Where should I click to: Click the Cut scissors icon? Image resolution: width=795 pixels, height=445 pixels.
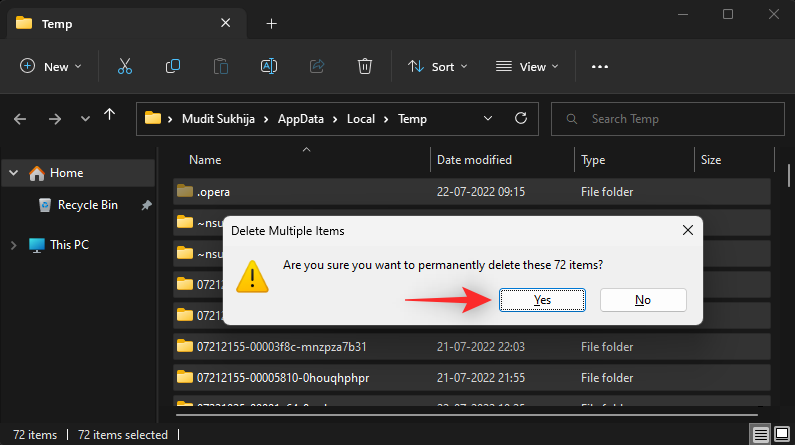tap(125, 66)
